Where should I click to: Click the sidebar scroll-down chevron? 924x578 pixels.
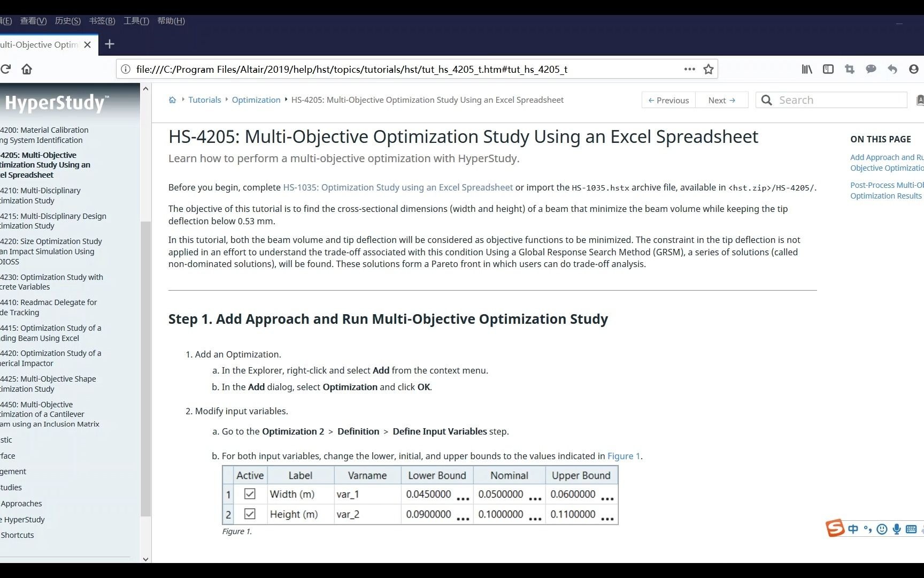(x=145, y=559)
